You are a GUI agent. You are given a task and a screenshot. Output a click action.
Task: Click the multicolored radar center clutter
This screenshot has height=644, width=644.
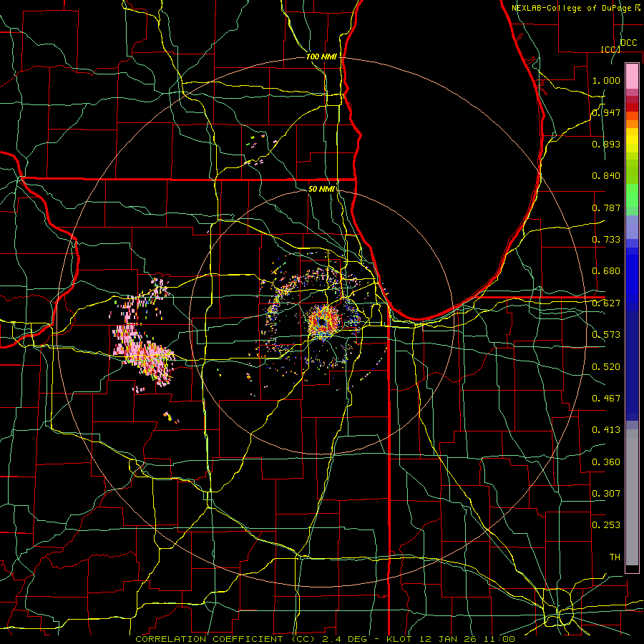[x=324, y=321]
